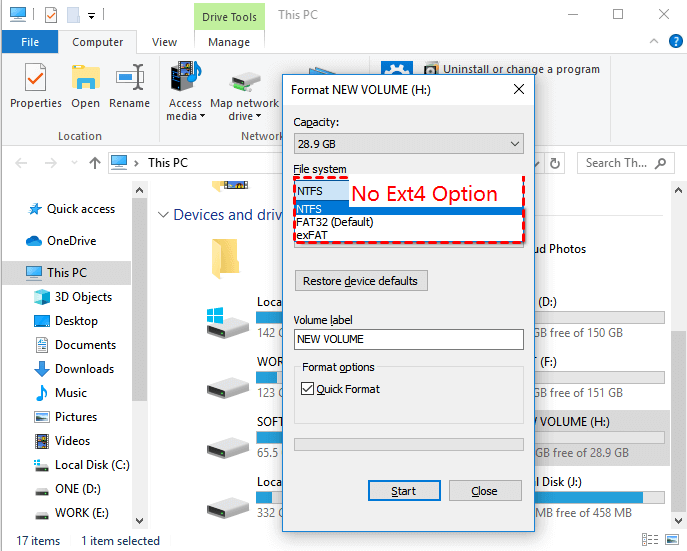Screen dimensions: 687x551
Task: Switch to the View ribbon tab
Action: pos(164,42)
